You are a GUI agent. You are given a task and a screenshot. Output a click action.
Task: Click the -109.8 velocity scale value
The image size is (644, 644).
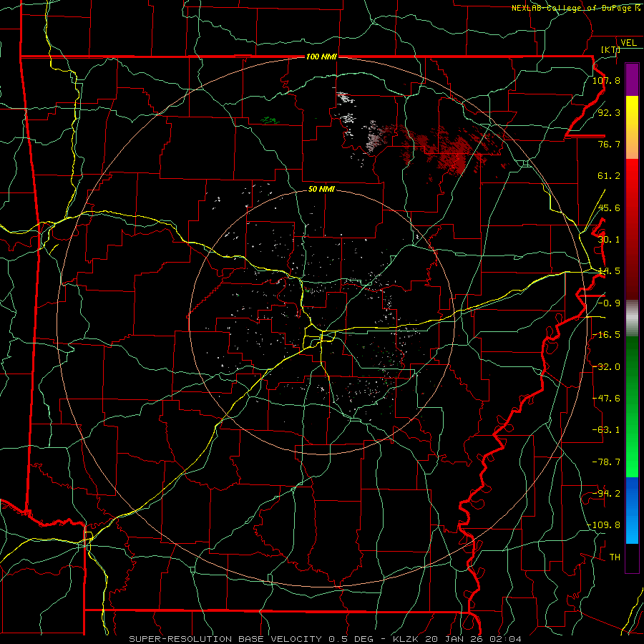pos(604,525)
